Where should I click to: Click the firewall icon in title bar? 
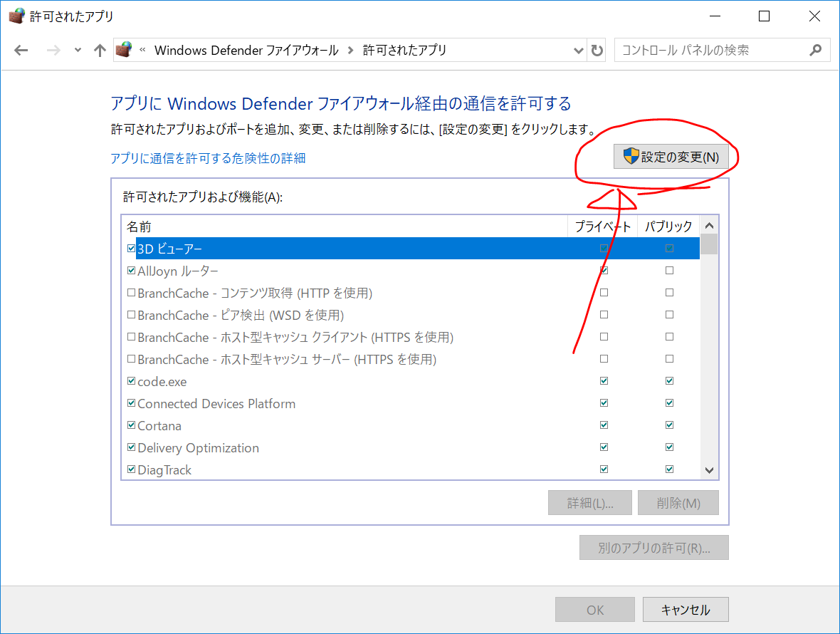(17, 16)
